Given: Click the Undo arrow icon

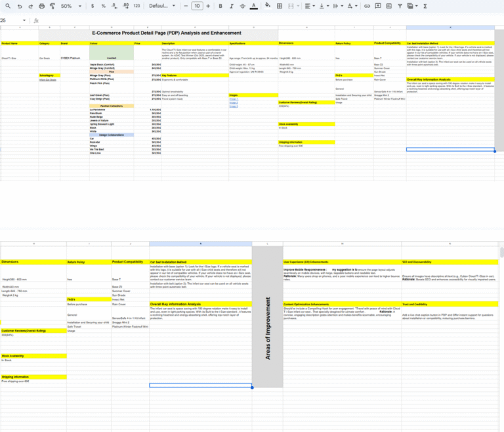Looking at the screenshot, I should pos(20,6).
